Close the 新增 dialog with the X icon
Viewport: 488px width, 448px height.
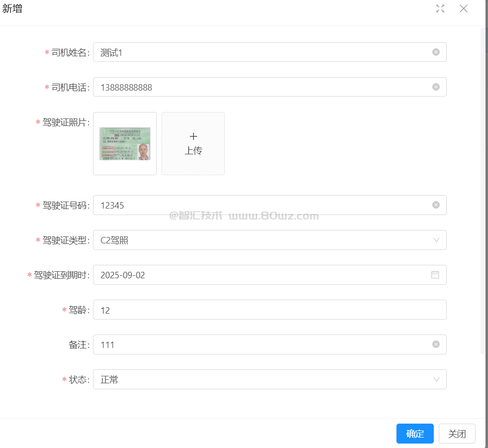(464, 9)
